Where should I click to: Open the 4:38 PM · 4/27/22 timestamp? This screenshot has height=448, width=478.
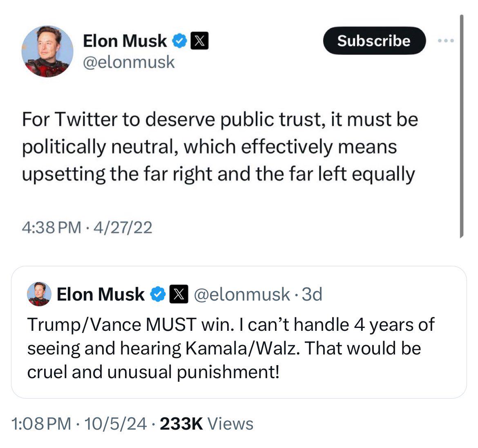coord(87,227)
